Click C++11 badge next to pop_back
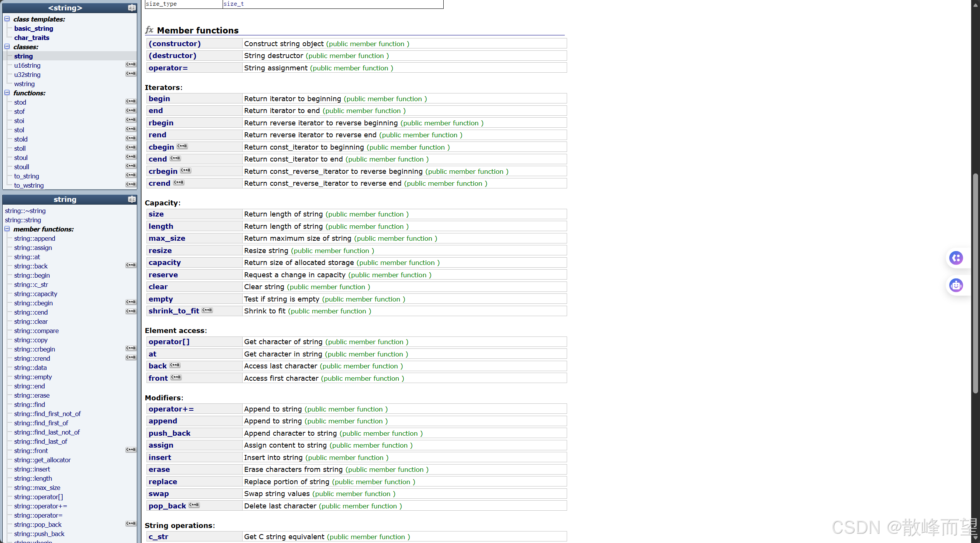Image resolution: width=980 pixels, height=543 pixels. [x=194, y=505]
